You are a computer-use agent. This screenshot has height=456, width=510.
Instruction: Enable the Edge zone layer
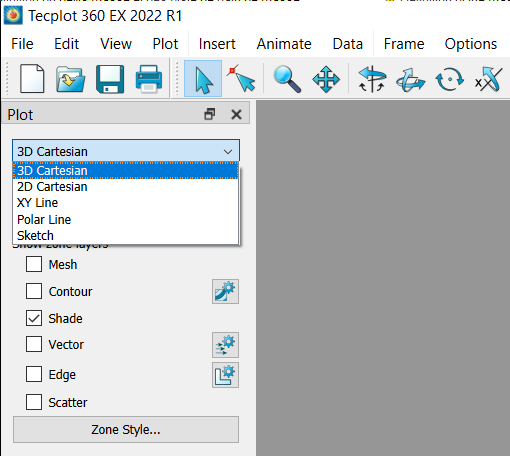[x=34, y=374]
